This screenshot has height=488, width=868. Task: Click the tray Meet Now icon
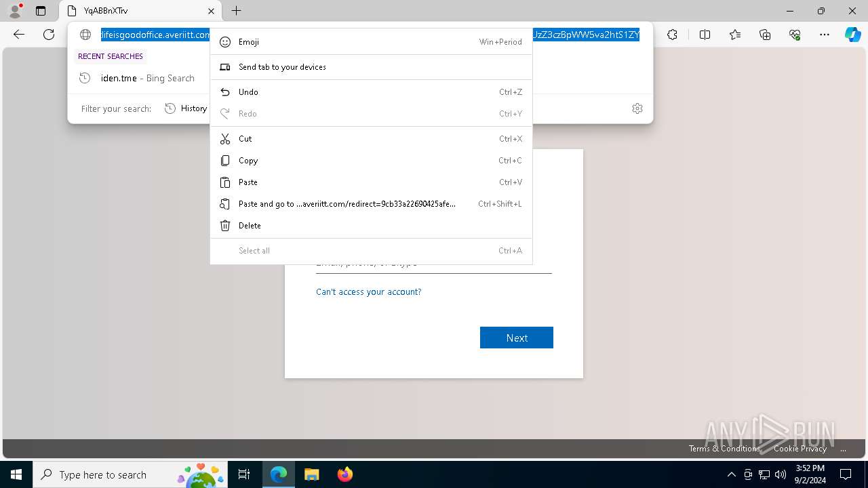pyautogui.click(x=748, y=474)
